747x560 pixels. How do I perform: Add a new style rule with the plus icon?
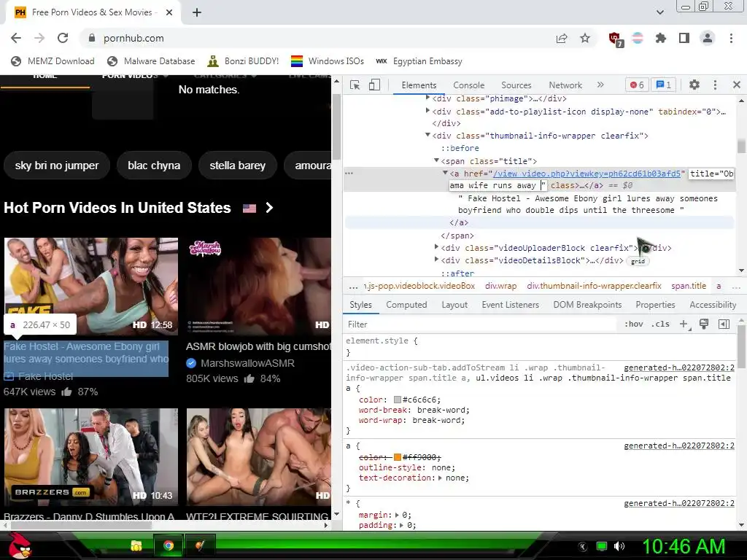pyautogui.click(x=684, y=324)
